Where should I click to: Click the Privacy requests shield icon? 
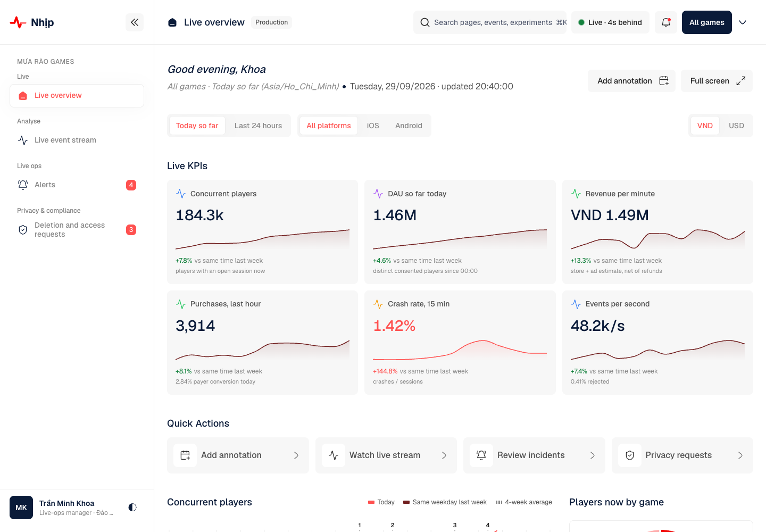click(630, 455)
